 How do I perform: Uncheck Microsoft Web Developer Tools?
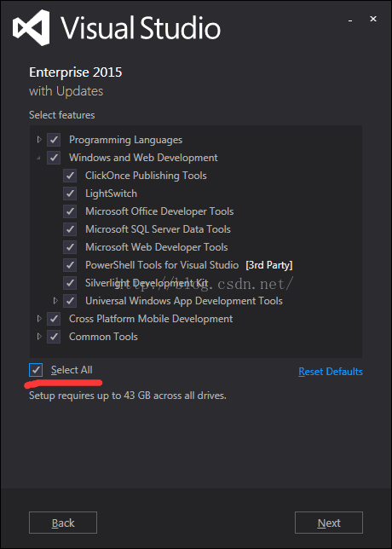[70, 247]
